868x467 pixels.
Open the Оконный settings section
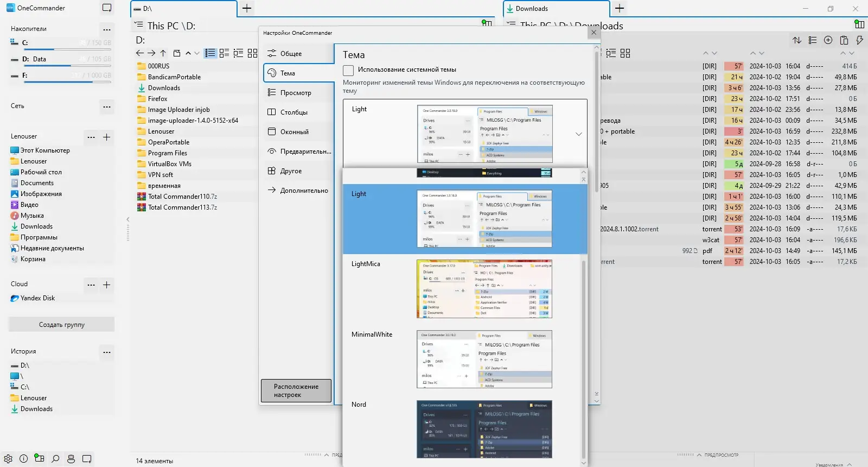299,132
